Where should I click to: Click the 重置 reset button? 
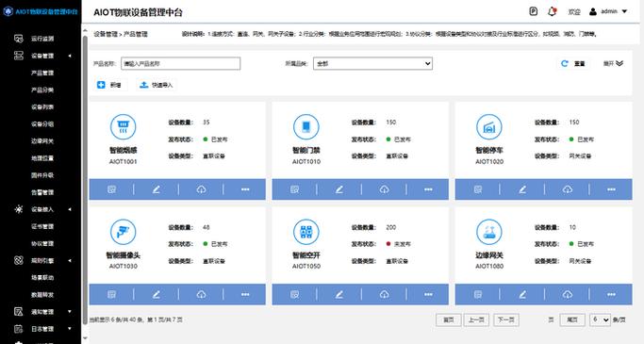pyautogui.click(x=573, y=63)
